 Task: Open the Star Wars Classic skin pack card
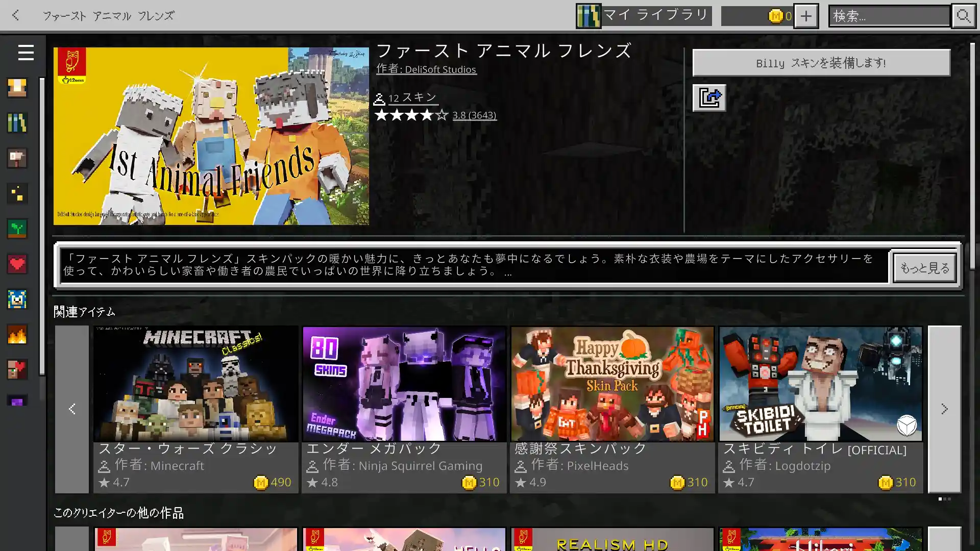click(195, 409)
